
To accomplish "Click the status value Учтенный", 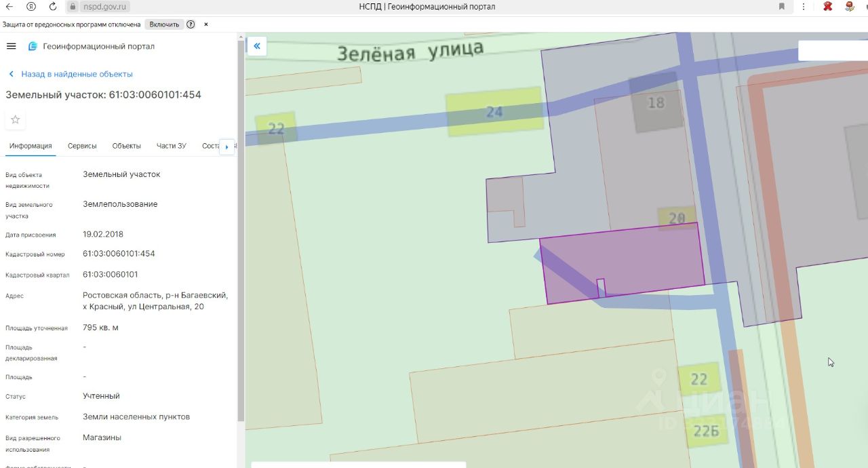I will 101,396.
